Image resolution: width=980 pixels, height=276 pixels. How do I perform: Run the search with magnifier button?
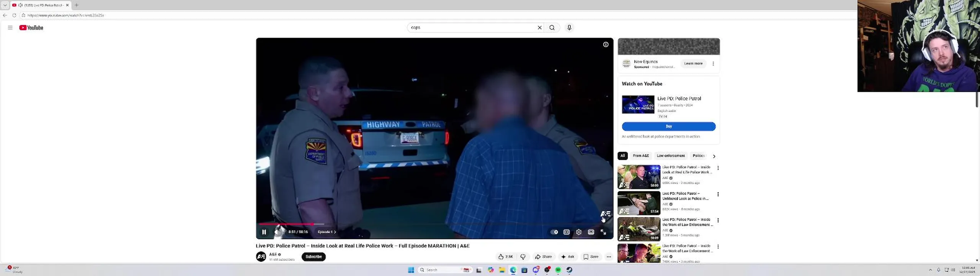click(x=552, y=28)
